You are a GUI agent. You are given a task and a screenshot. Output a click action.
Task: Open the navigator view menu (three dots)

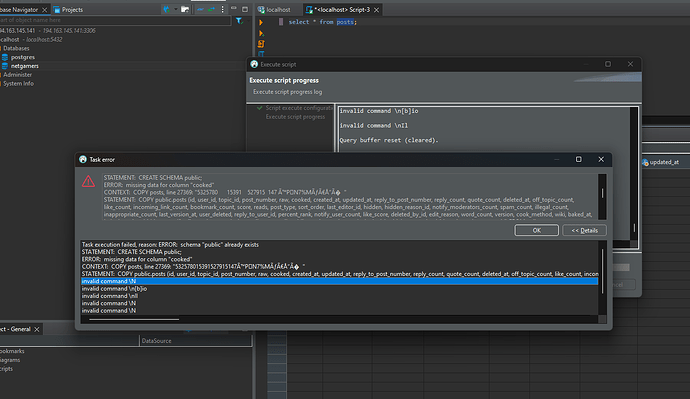(223, 9)
